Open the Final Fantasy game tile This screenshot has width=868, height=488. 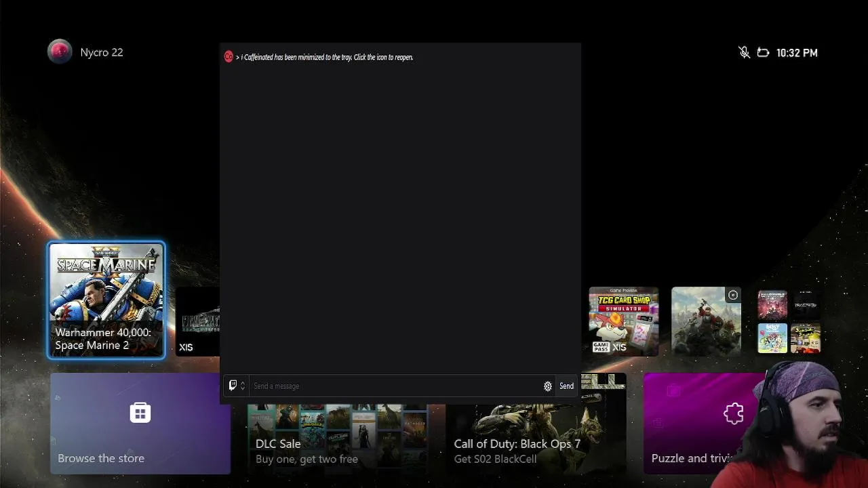point(197,321)
